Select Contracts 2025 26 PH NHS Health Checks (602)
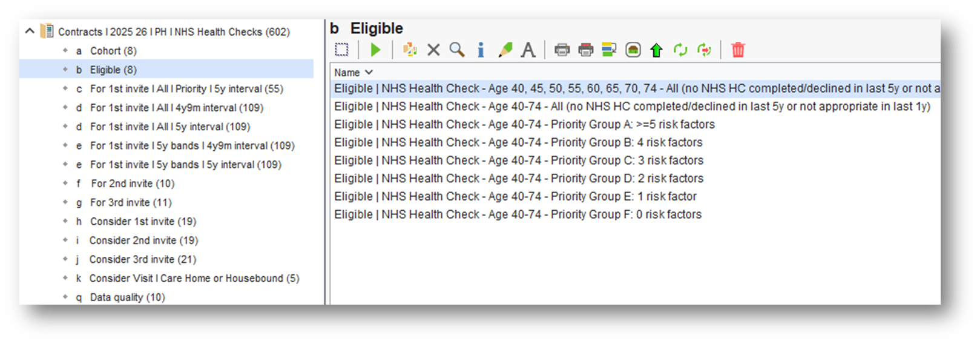Image resolution: width=980 pixels, height=344 pixels. point(174,31)
